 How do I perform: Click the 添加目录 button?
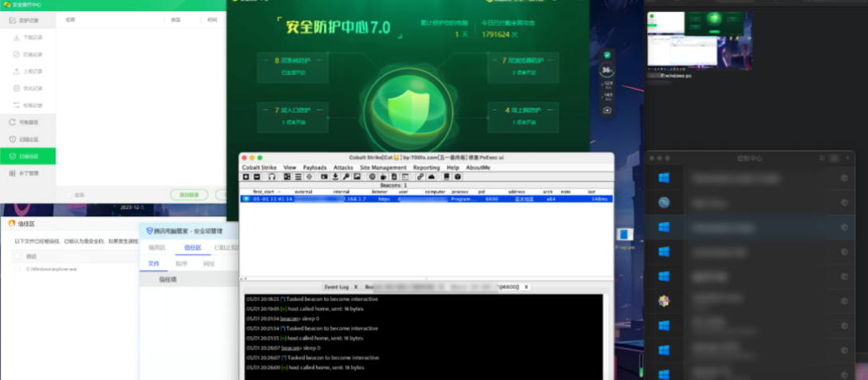189,195
